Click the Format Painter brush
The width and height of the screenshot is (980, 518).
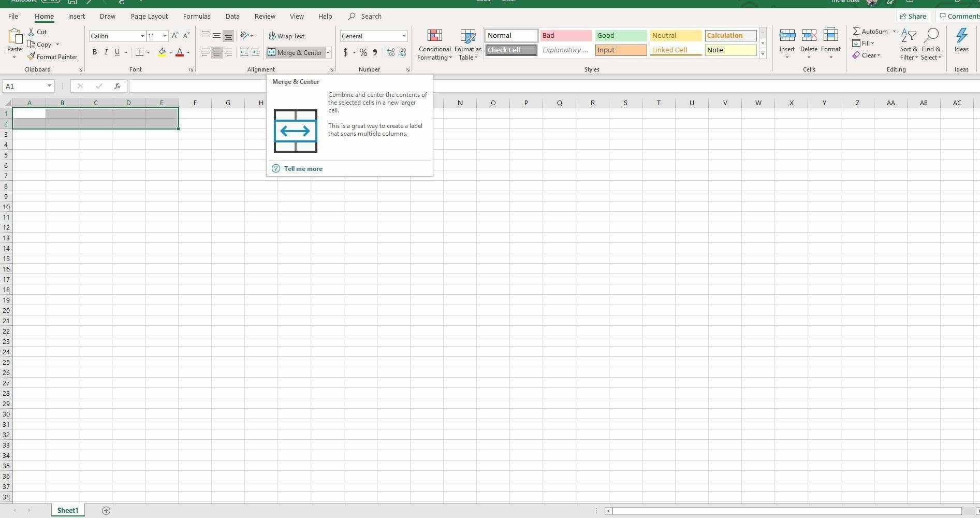tap(31, 57)
